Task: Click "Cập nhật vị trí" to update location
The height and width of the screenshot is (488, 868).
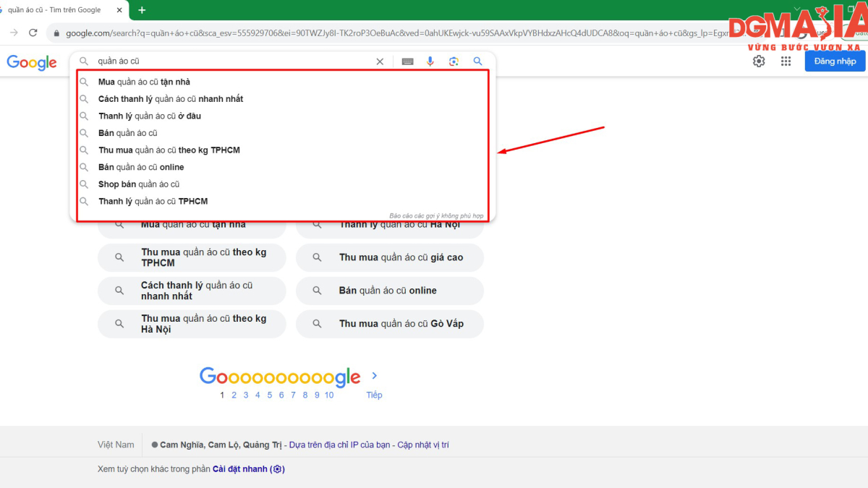Action: pyautogui.click(x=423, y=445)
